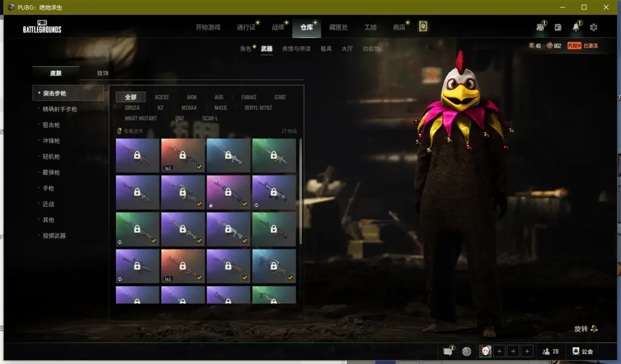The height and width of the screenshot is (364, 621).
Task: Filter skins by M416
Action: (221, 108)
